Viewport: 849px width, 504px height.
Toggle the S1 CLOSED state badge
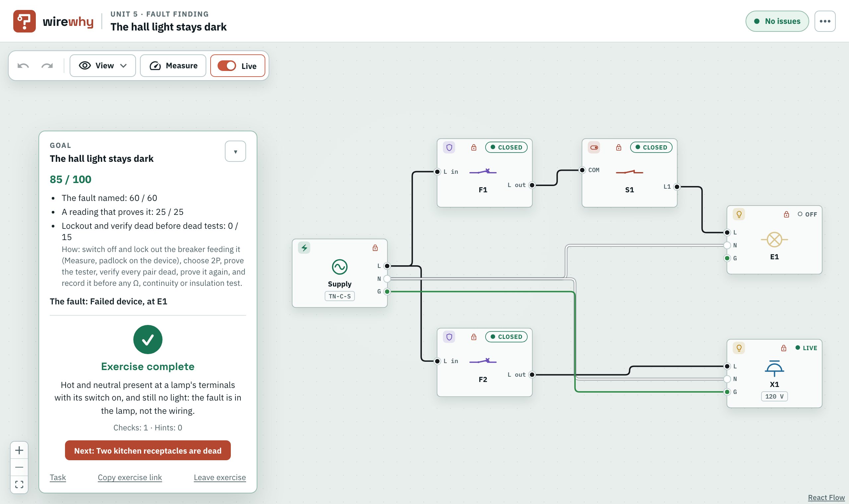(x=651, y=148)
